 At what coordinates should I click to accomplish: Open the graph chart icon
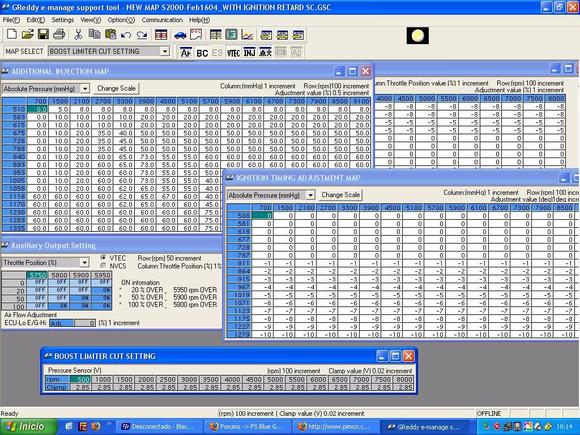coord(247,35)
